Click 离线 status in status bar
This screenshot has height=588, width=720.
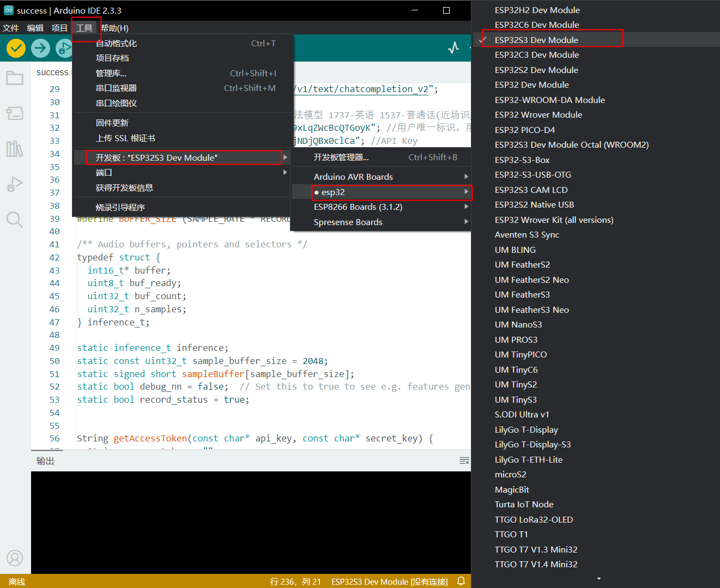point(17,581)
